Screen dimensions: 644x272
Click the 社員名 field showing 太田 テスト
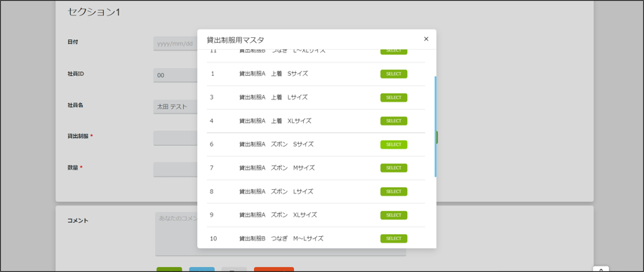coord(175,107)
